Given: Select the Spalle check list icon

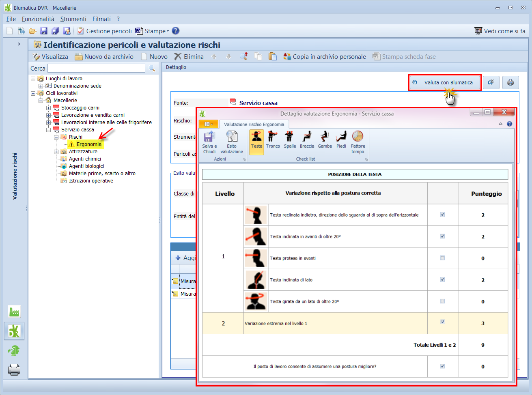Looking at the screenshot, I should tap(290, 140).
